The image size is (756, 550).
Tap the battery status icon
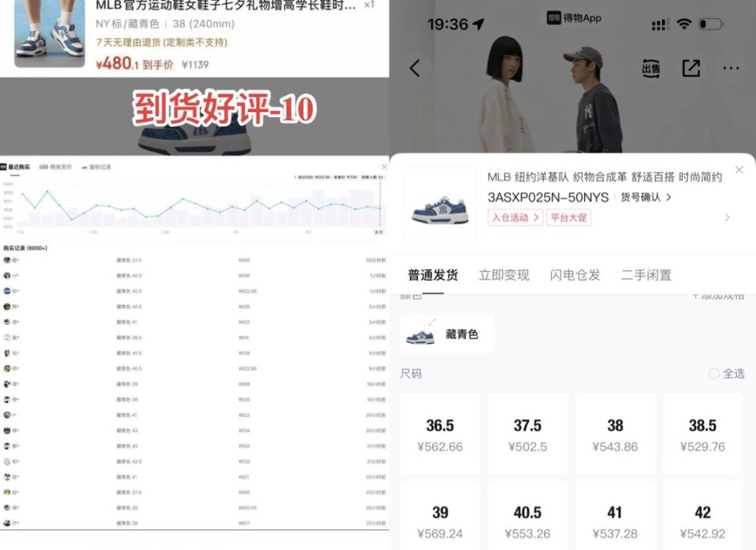tap(711, 24)
